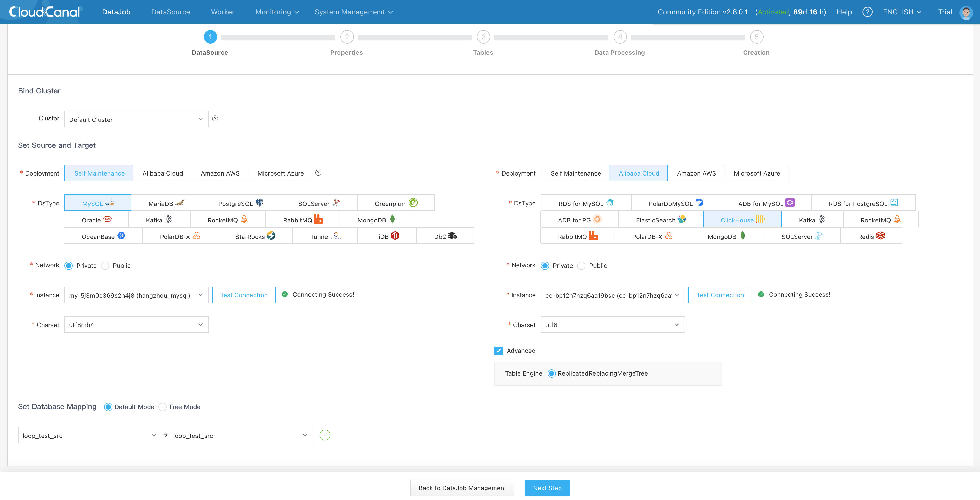
Task: Select Redis target DsType
Action: coord(871,236)
